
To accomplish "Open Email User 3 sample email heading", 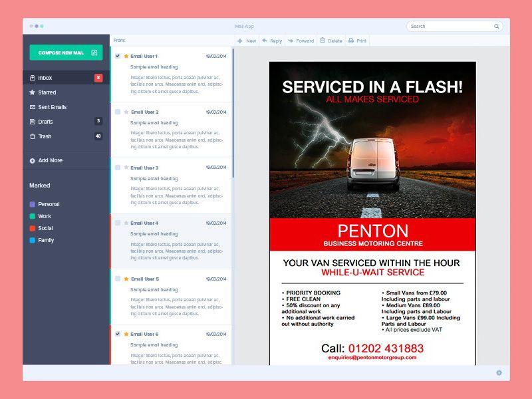I will click(154, 178).
